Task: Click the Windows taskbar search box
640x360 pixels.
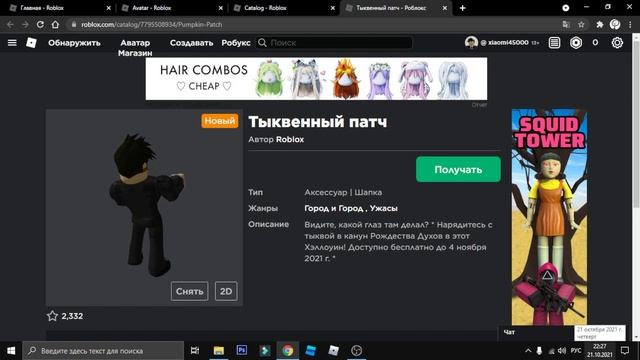Action: [x=103, y=350]
